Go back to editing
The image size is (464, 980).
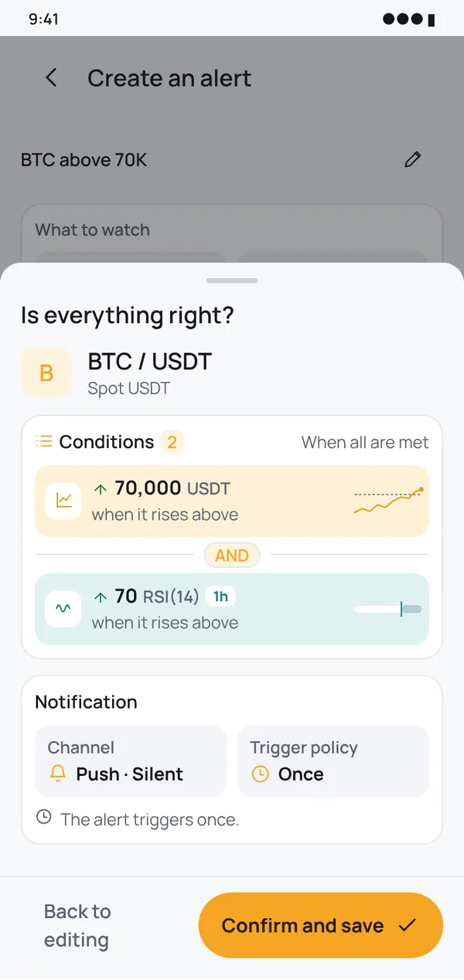point(77,925)
